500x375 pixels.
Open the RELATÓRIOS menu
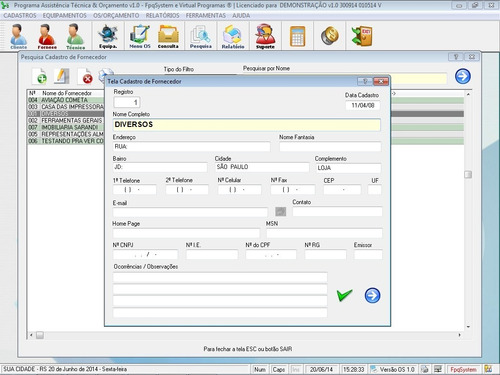(x=162, y=16)
